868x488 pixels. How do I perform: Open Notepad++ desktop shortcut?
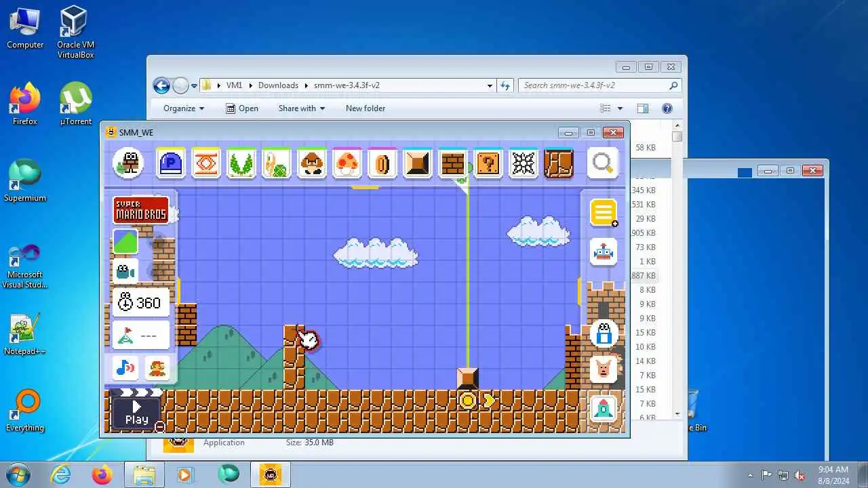(24, 335)
